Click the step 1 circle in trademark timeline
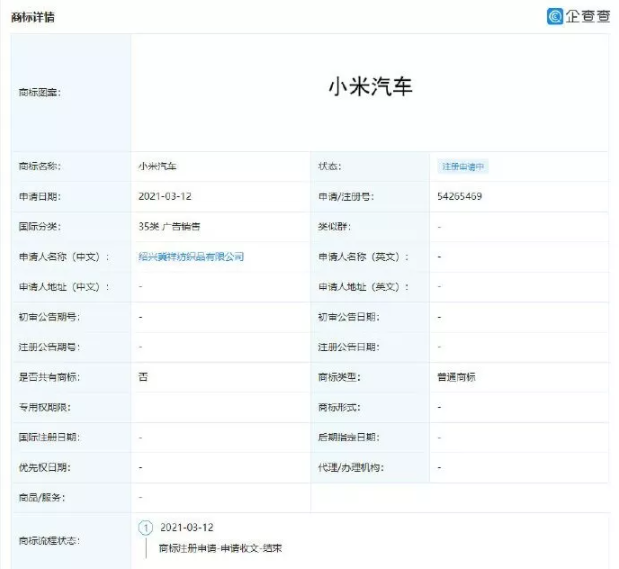The height and width of the screenshot is (569, 619). [x=146, y=527]
